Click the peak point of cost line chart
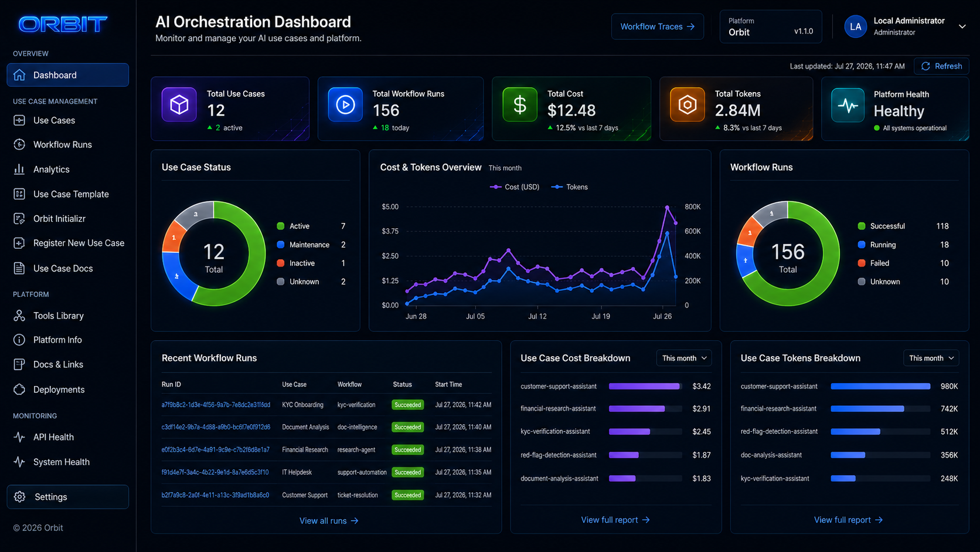Viewport: 980px width, 552px height. [x=667, y=208]
